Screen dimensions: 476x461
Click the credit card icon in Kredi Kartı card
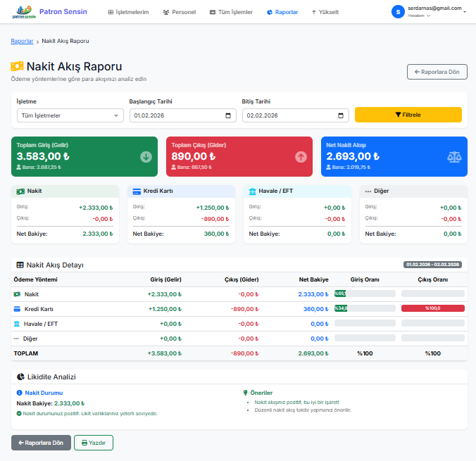point(137,191)
